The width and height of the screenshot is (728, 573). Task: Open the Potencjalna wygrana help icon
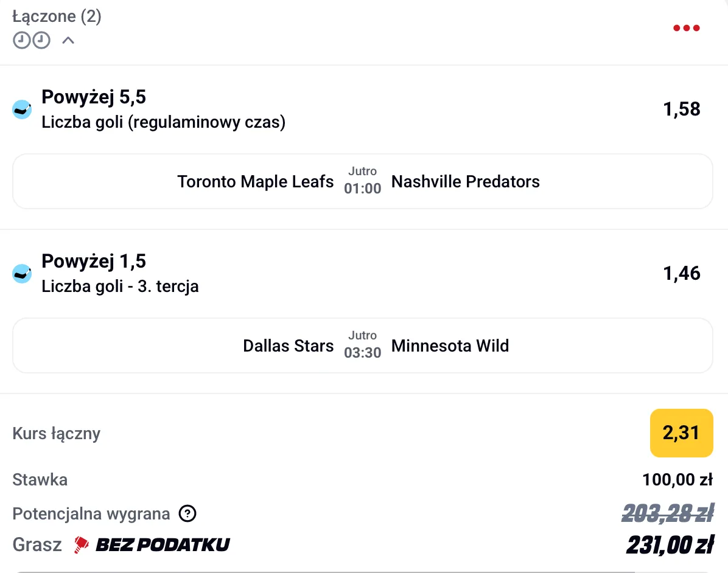coord(187,514)
